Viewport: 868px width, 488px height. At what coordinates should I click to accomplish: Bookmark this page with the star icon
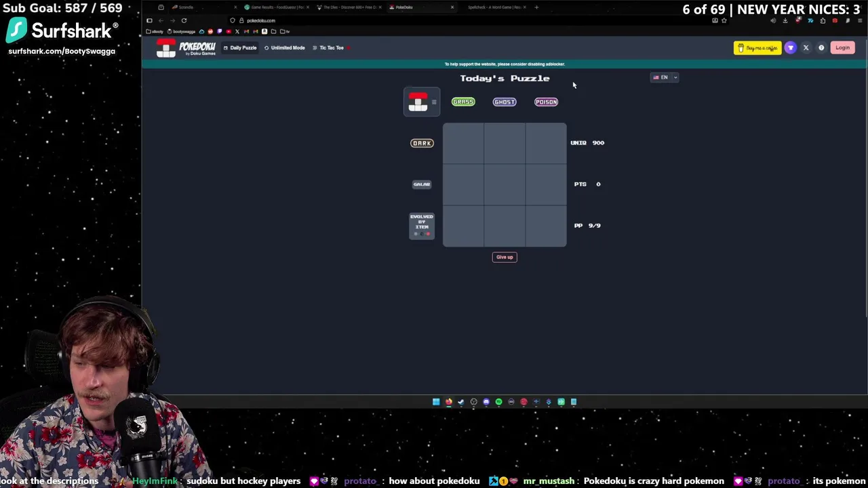pos(724,20)
